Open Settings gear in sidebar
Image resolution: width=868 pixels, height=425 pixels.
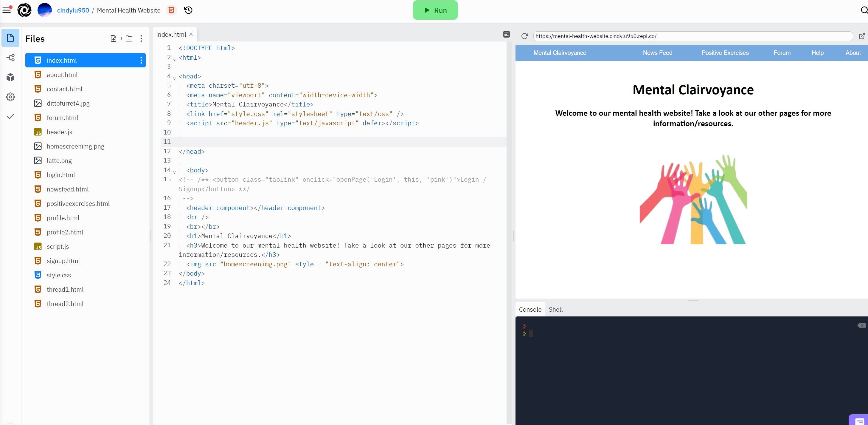(10, 97)
